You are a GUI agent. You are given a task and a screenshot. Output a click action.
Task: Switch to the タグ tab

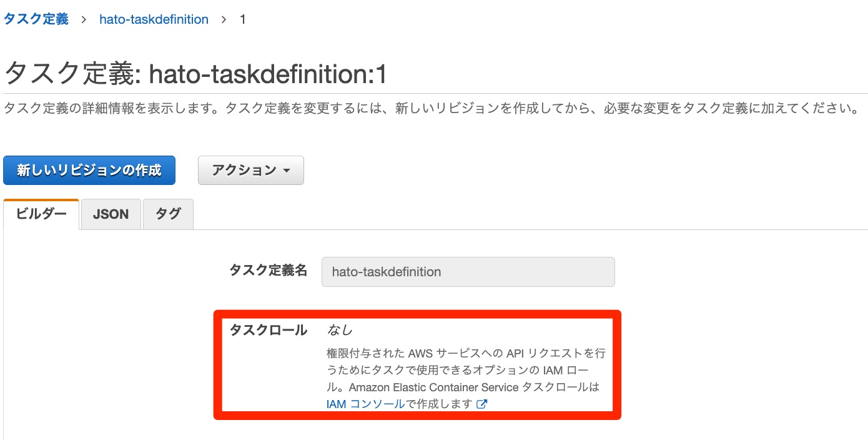coord(167,214)
